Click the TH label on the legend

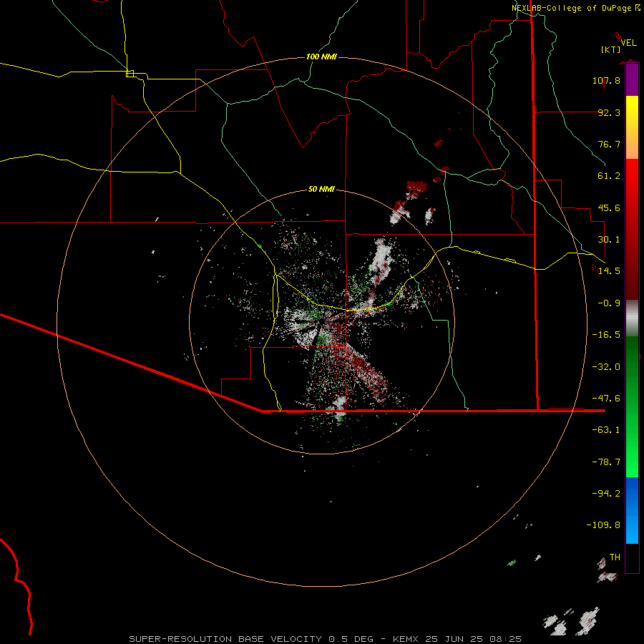[615, 557]
